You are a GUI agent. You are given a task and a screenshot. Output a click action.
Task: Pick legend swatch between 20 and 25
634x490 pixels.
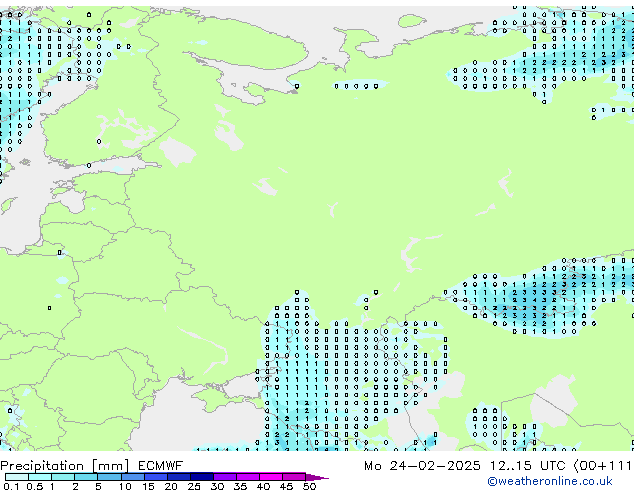coord(179,477)
